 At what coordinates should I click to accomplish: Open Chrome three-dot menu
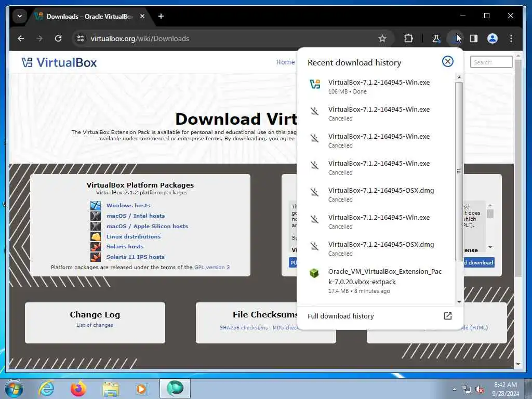511,38
